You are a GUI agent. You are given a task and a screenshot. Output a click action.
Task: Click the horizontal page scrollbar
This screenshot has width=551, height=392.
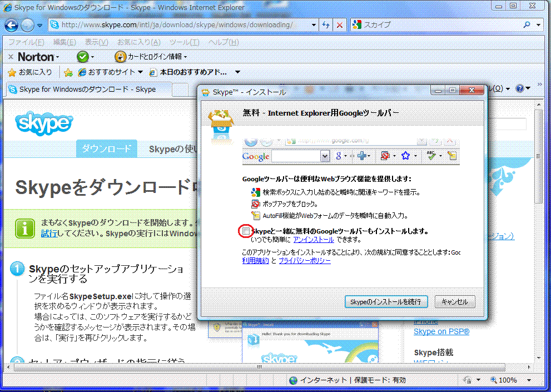coord(259,368)
